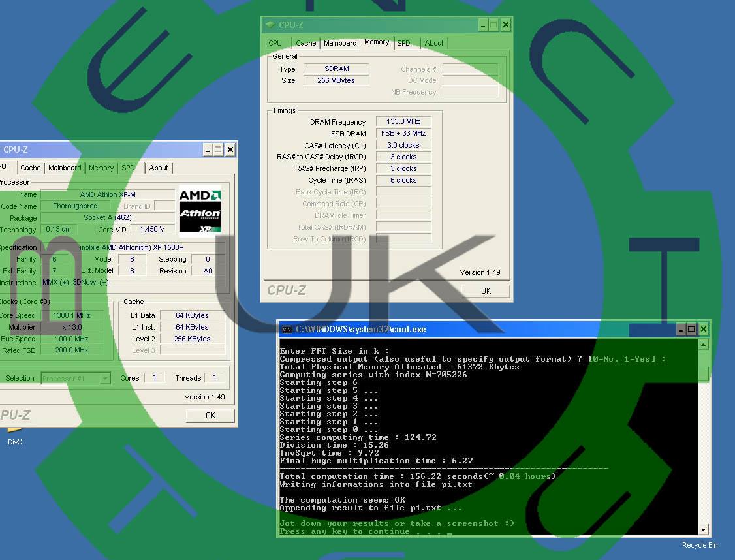Click the AMD Athlon XP logo
735x560 pixels.
coord(200,210)
